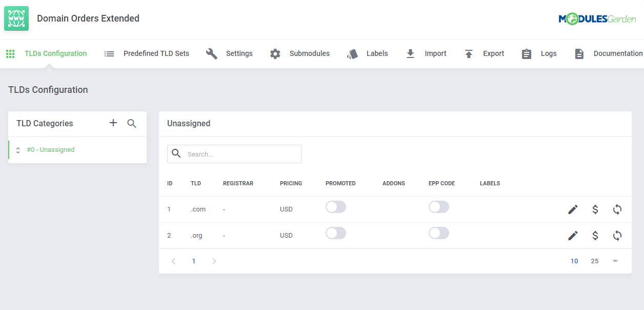This screenshot has width=644, height=310.
Task: Go to next page arrow
Action: point(214,261)
